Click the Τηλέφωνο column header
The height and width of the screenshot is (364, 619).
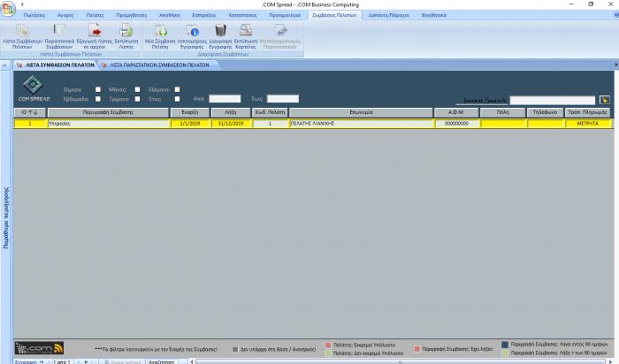click(x=545, y=112)
